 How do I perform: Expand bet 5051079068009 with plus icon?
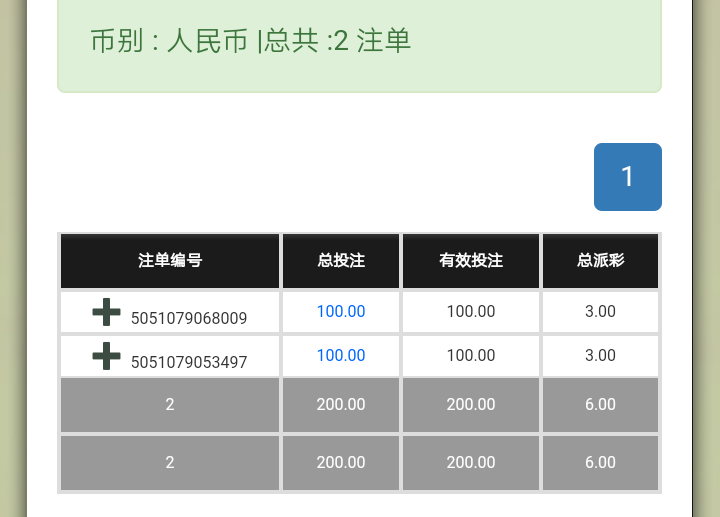tap(106, 312)
